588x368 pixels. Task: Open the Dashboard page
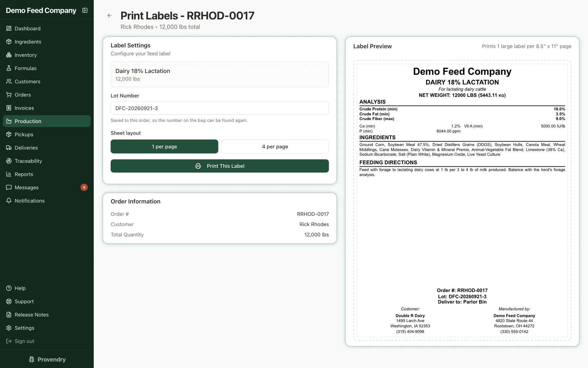click(47, 29)
